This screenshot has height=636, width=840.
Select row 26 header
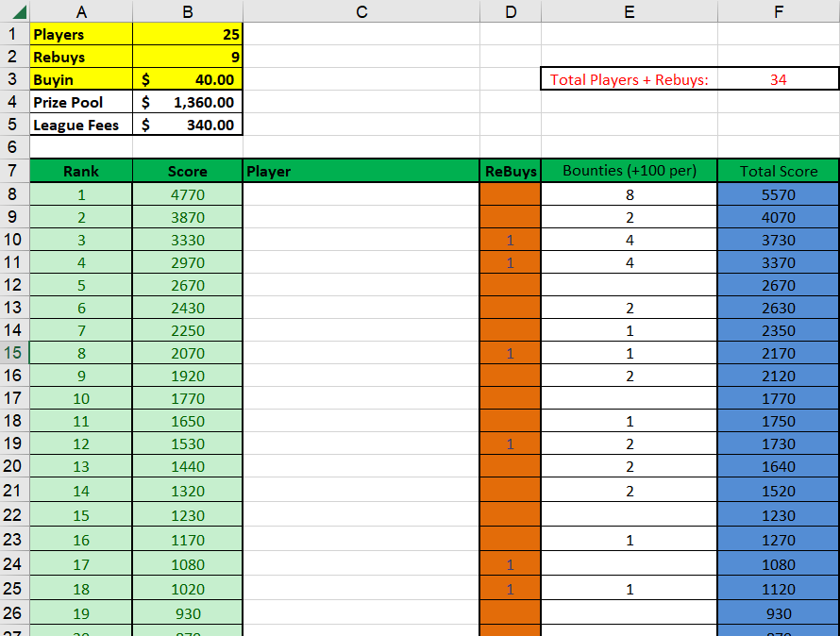click(14, 613)
